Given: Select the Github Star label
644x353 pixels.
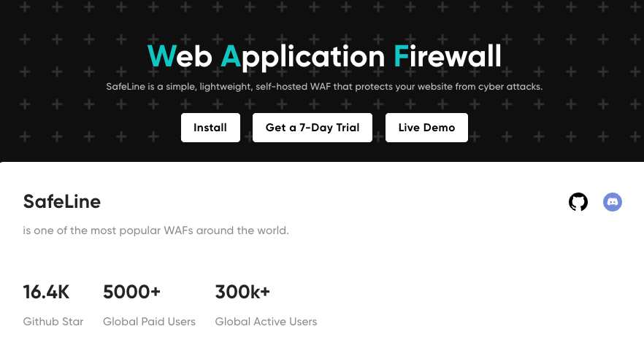Looking at the screenshot, I should (x=53, y=322).
